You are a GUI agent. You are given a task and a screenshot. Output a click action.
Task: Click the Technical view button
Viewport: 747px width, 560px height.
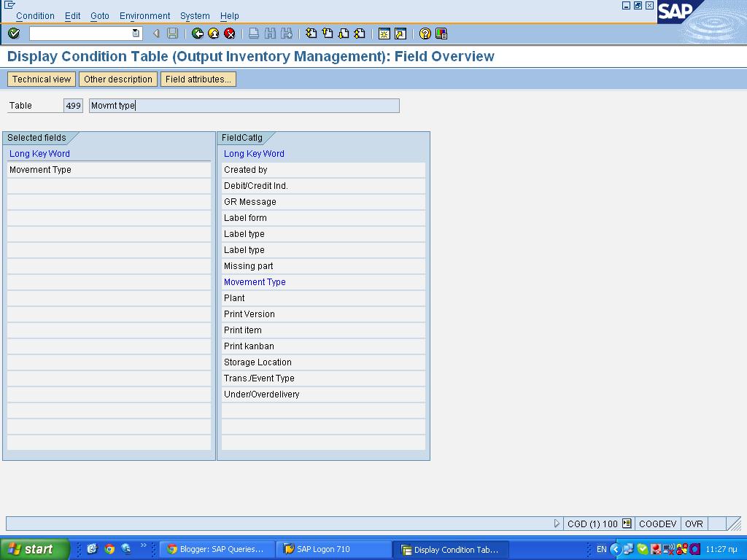click(x=42, y=79)
